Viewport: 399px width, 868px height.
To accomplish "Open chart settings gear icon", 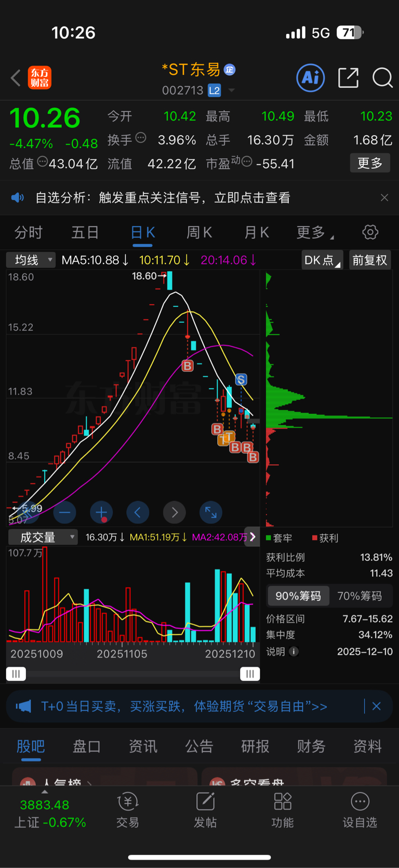I will pyautogui.click(x=370, y=232).
